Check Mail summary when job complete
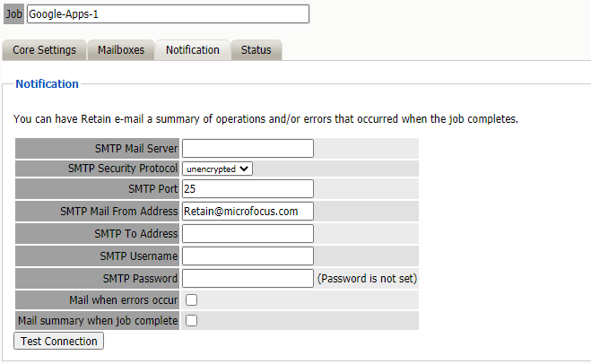Viewport: 591px width, 364px height. tap(191, 320)
